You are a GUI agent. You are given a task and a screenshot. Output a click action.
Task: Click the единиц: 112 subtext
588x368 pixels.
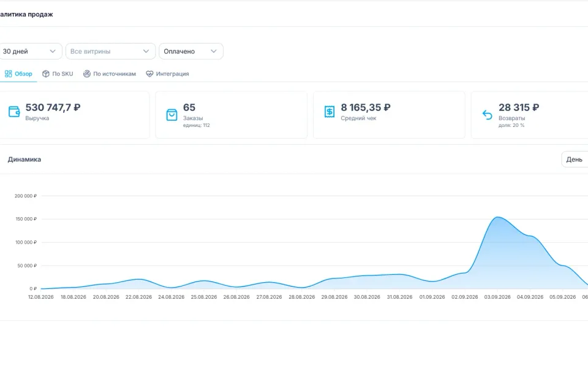pos(197,125)
